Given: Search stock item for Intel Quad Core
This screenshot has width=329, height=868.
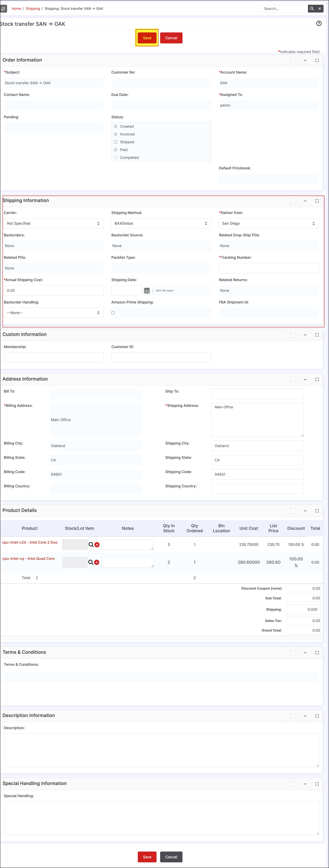Looking at the screenshot, I should tap(91, 562).
